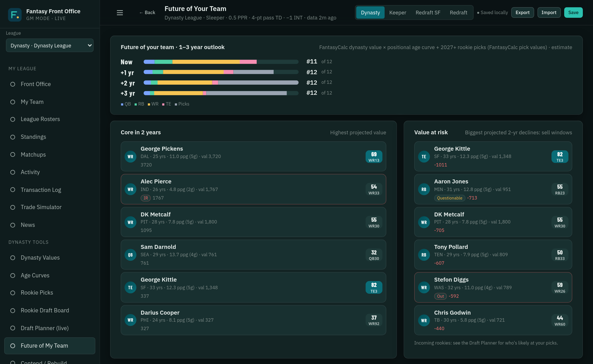Switch to the Dynasty format tab
Viewport: 593px width, 364px height.
coord(370,12)
